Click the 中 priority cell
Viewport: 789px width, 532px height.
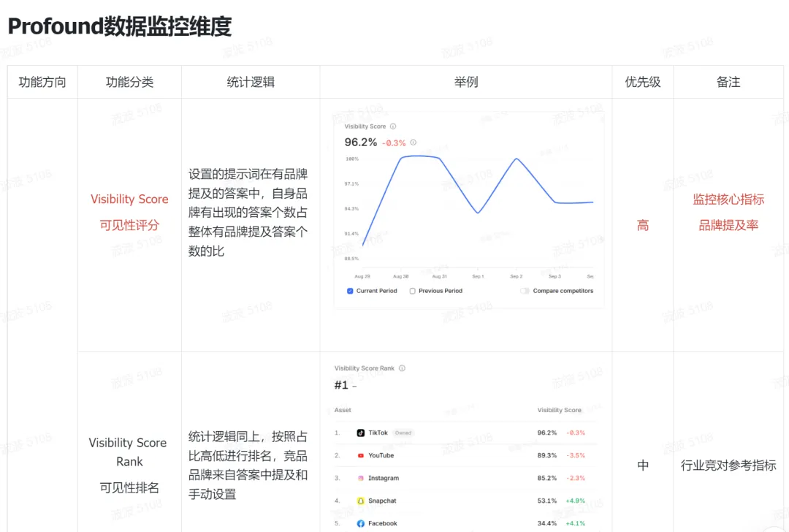click(x=643, y=465)
